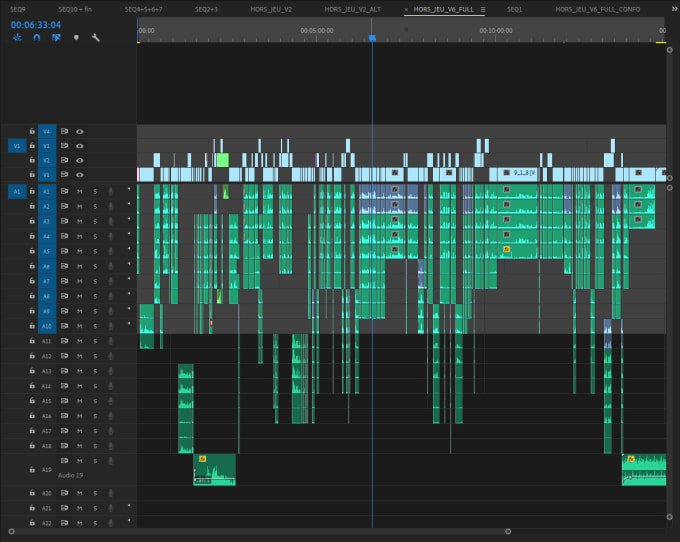This screenshot has height=542, width=680.
Task: Toggle sync lock on audio track A14
Action: 64,386
